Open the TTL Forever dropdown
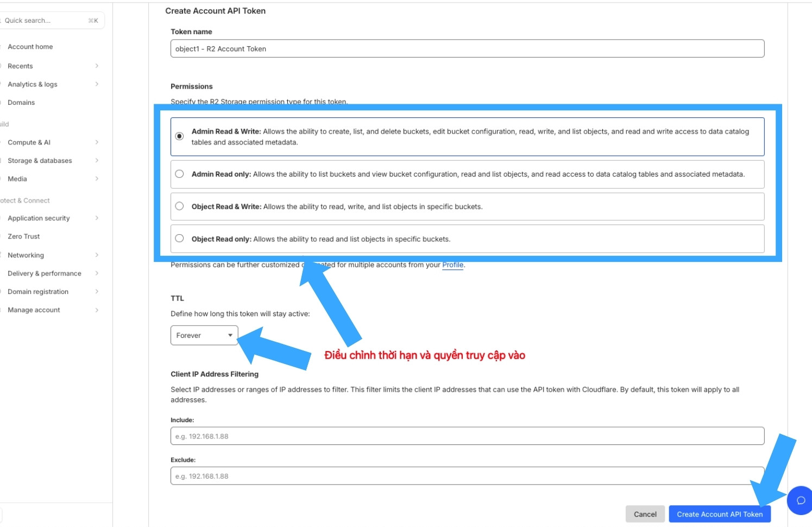 pyautogui.click(x=204, y=335)
